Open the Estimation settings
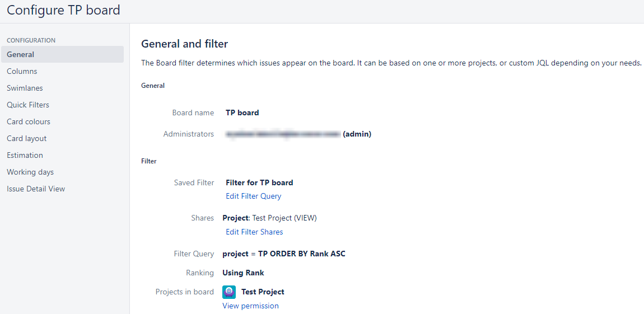644x314 pixels. pyautogui.click(x=25, y=155)
